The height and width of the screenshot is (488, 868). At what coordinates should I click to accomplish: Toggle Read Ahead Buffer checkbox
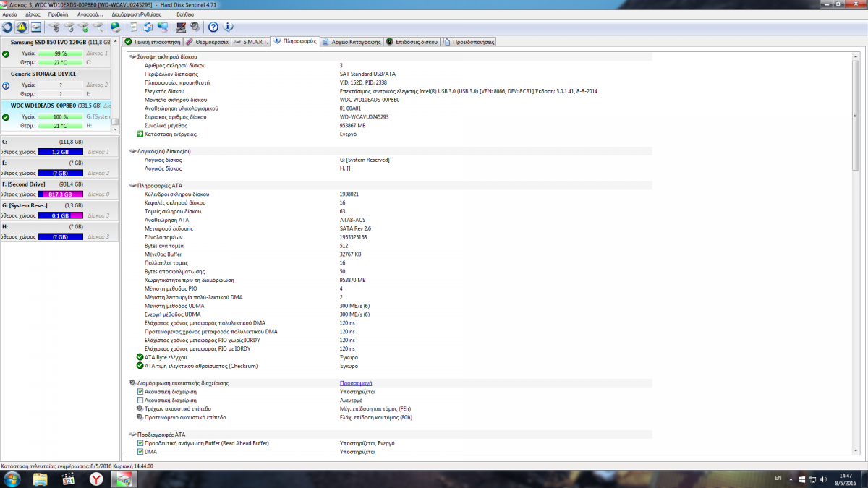[140, 443]
